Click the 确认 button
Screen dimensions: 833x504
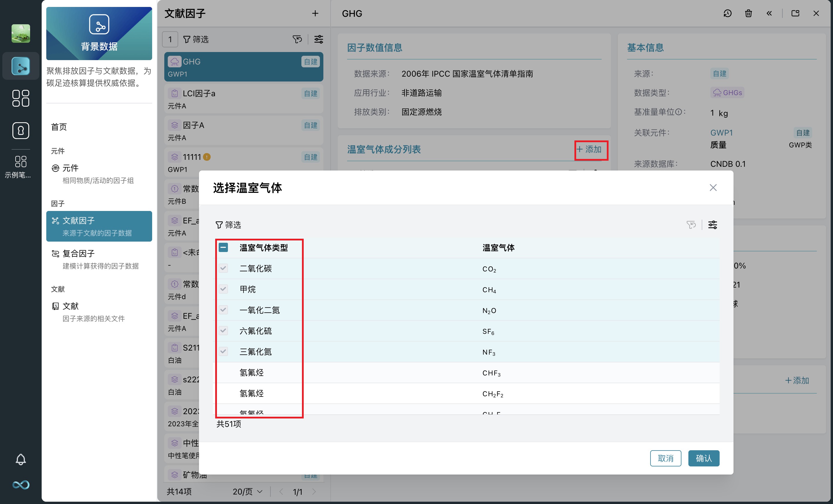pos(703,458)
